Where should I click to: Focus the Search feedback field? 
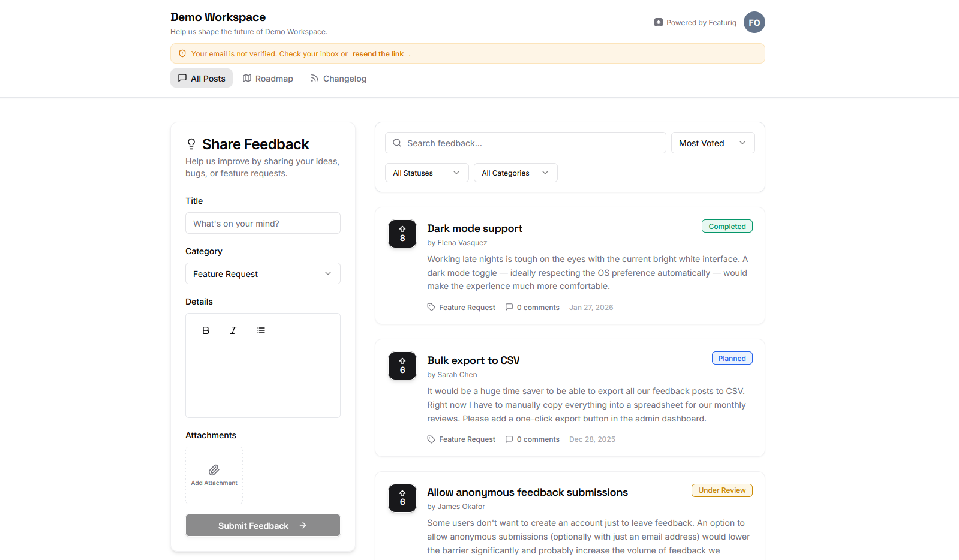point(525,143)
